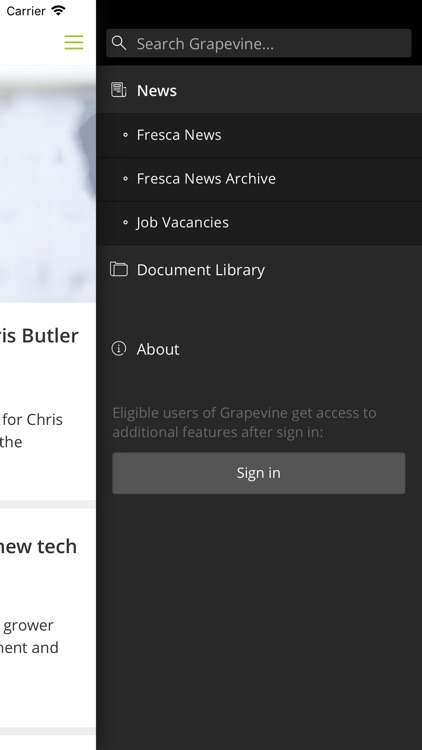
Task: Open the Fresca News Archive item
Action: click(x=259, y=179)
